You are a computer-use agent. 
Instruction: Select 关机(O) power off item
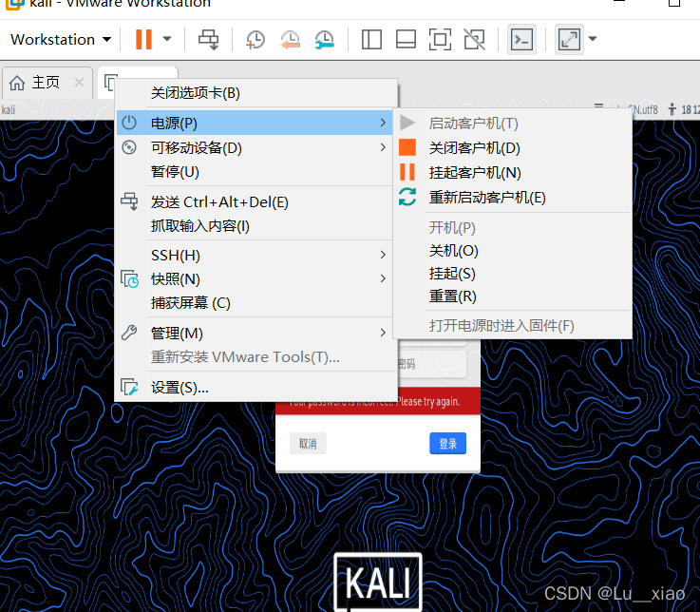coord(513,251)
